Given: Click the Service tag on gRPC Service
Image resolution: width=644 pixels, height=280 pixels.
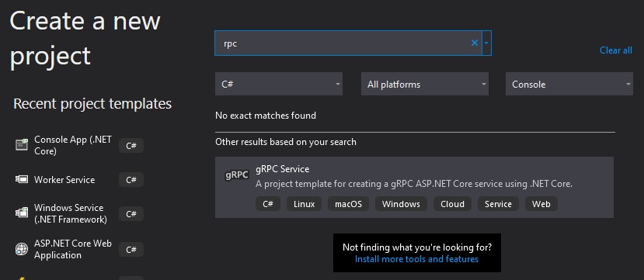Looking at the screenshot, I should point(498,204).
